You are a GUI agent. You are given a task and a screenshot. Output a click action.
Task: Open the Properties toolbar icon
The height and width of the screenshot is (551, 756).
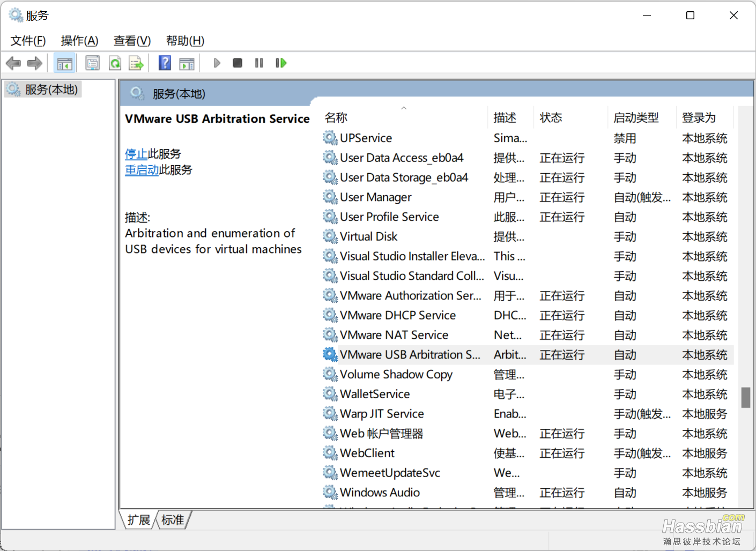click(x=92, y=63)
